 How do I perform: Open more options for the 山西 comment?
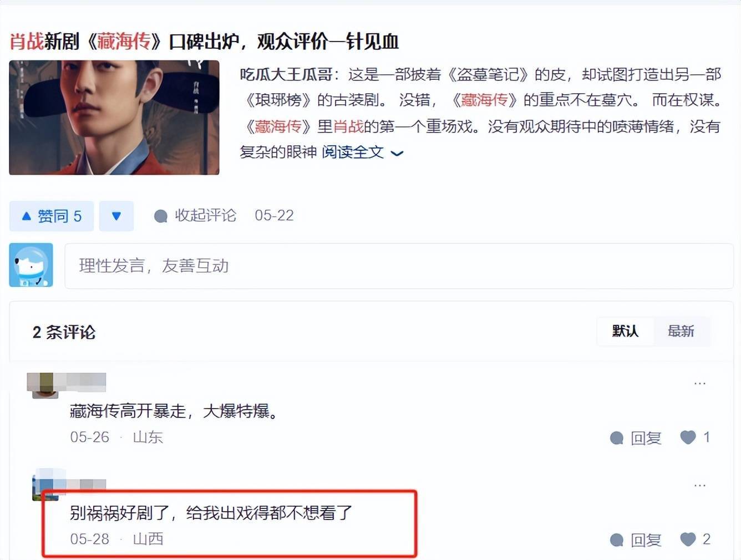[700, 485]
